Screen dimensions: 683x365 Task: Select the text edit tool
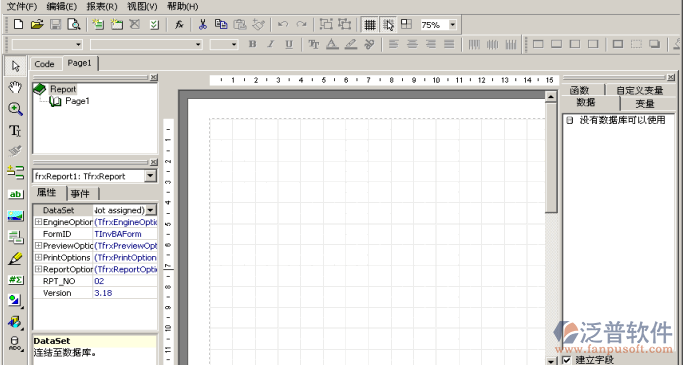[x=15, y=130]
